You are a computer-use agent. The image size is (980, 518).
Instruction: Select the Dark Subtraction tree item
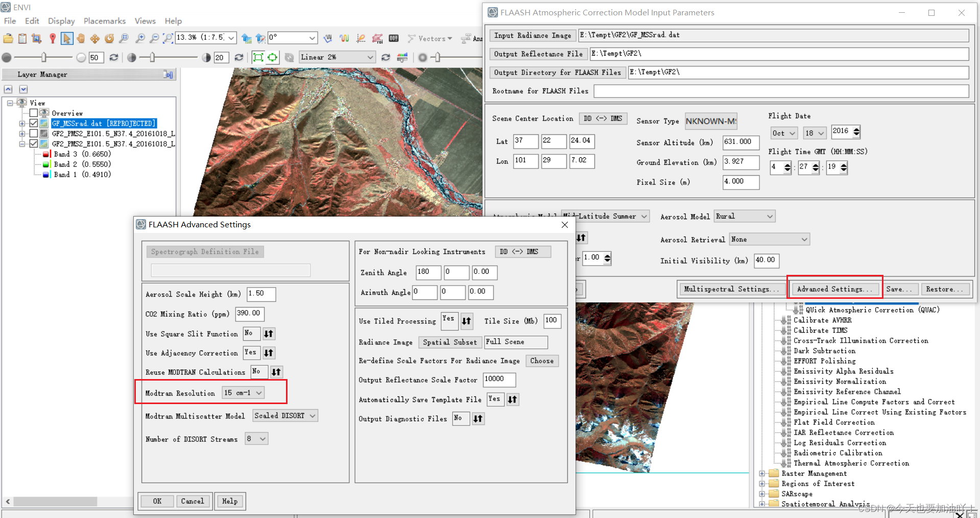pos(825,351)
